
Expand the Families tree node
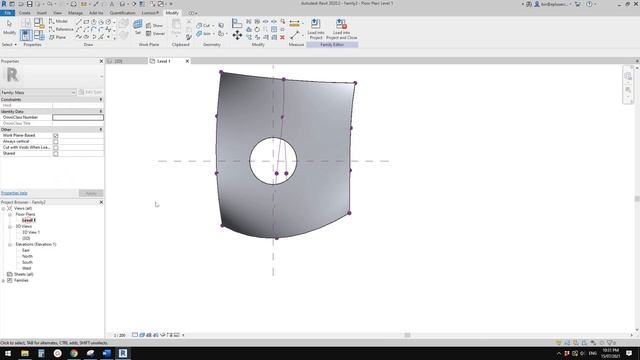pyautogui.click(x=3, y=280)
